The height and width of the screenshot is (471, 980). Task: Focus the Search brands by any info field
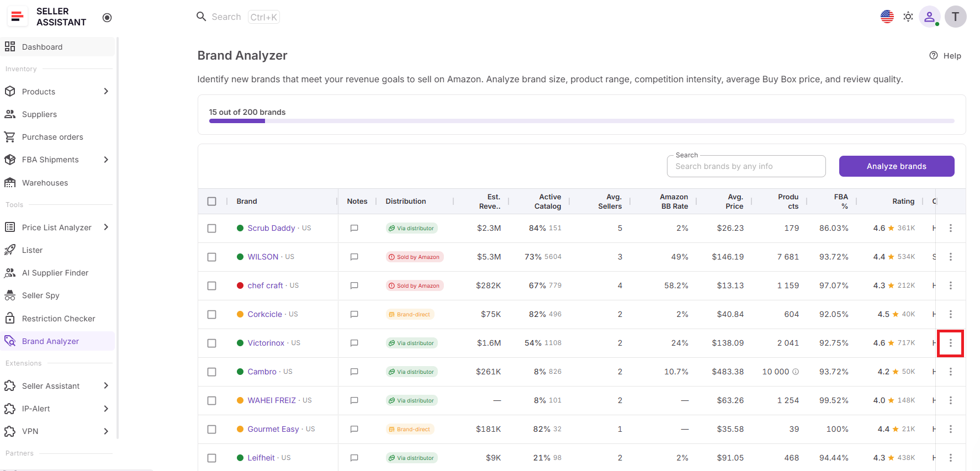[x=746, y=166]
